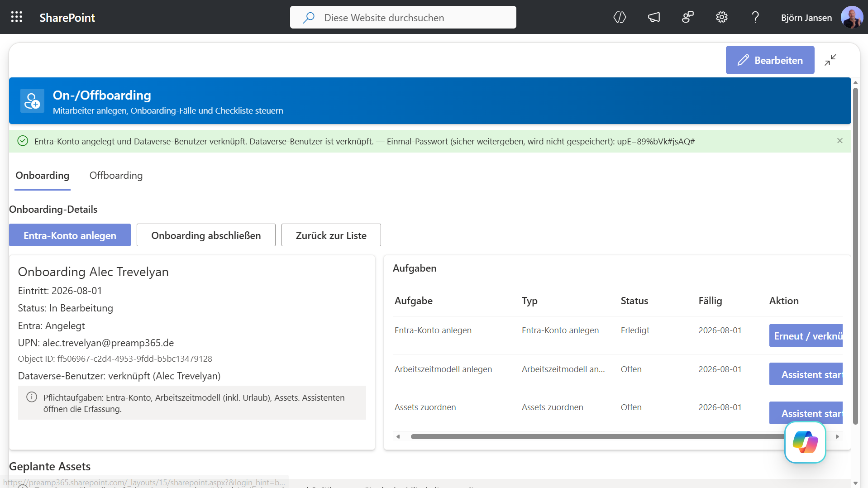
Task: Collapse the view with the arrows icon
Action: point(830,60)
